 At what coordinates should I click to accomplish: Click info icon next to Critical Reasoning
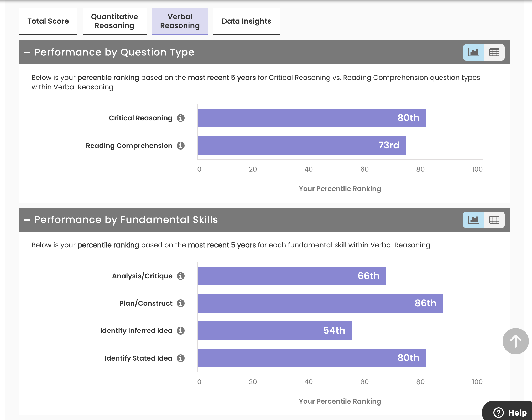[180, 118]
